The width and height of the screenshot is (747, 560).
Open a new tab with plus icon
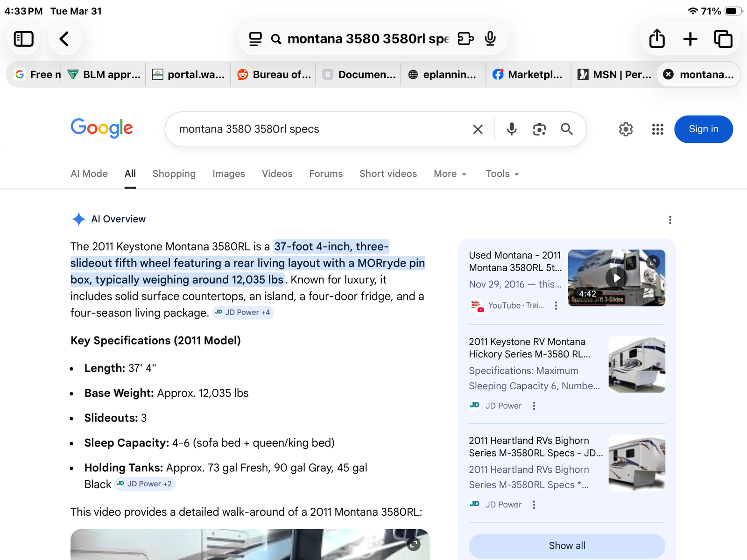click(x=690, y=39)
